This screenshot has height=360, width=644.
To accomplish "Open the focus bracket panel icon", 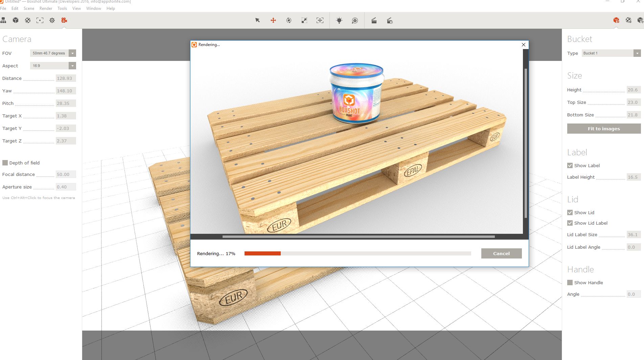I will [40, 20].
